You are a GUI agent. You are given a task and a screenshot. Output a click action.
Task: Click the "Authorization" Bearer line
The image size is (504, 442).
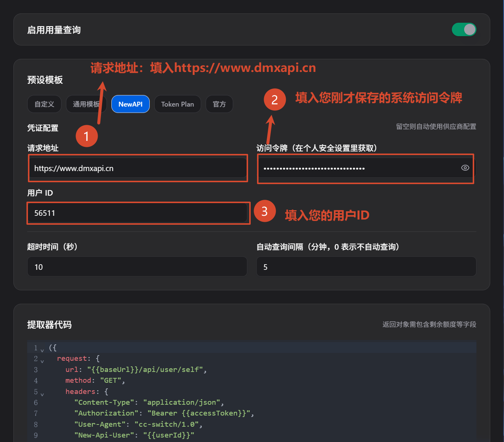click(x=164, y=413)
